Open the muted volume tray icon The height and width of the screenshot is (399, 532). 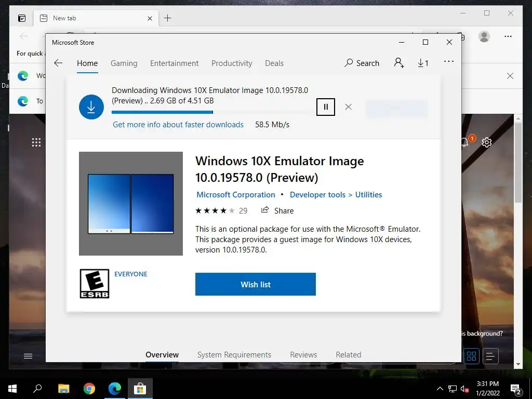coord(465,389)
